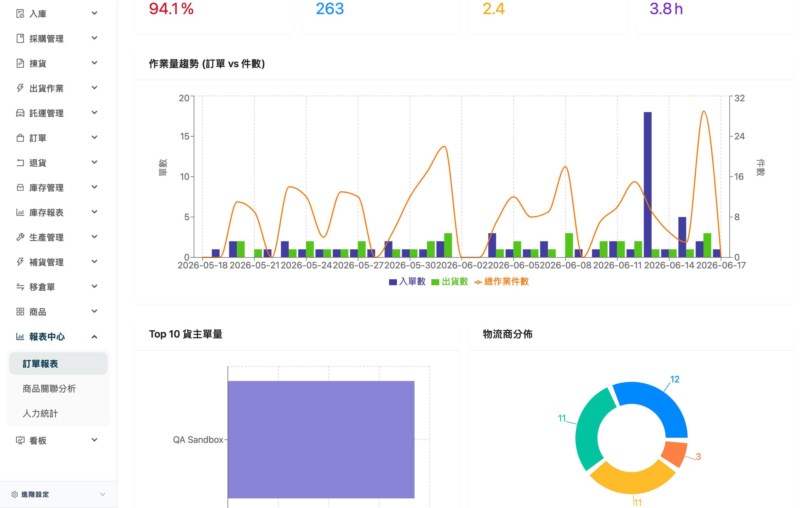Click the 263 metric value
This screenshot has width=812, height=508.
point(330,9)
